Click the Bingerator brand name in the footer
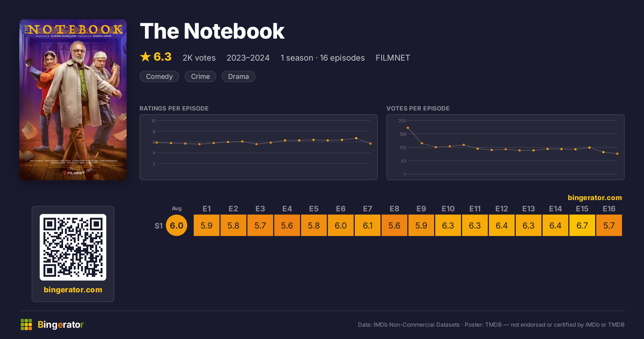Image resolution: width=644 pixels, height=339 pixels. pos(61,325)
